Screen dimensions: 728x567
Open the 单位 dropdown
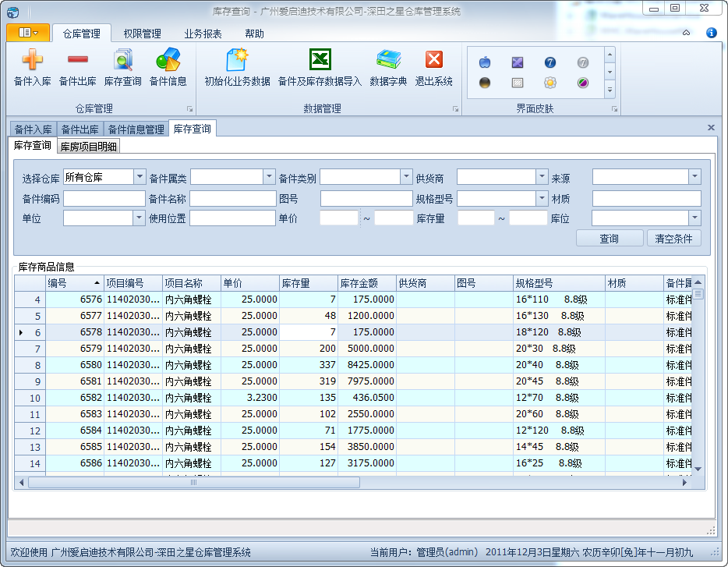139,218
